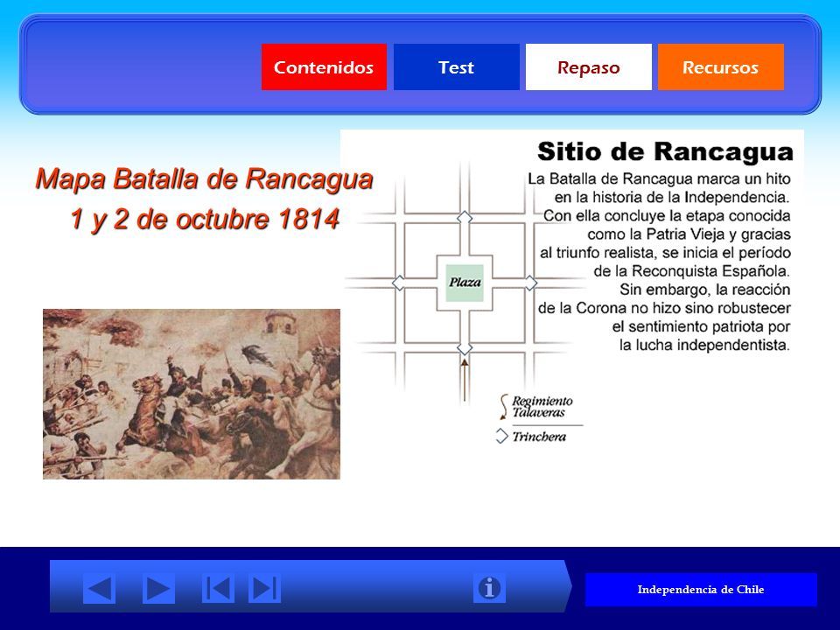Click the battle painting thumbnail

coord(192,394)
